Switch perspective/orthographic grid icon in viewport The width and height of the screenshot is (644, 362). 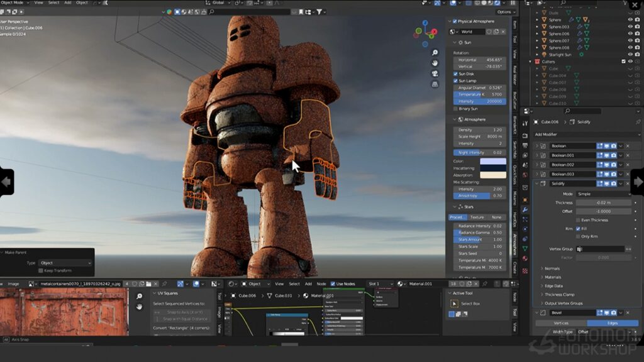(435, 84)
